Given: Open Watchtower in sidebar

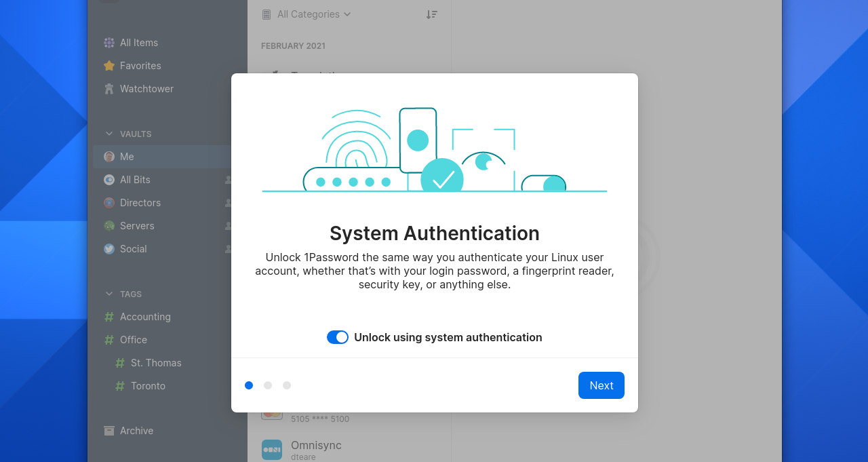Looking at the screenshot, I should pos(146,89).
